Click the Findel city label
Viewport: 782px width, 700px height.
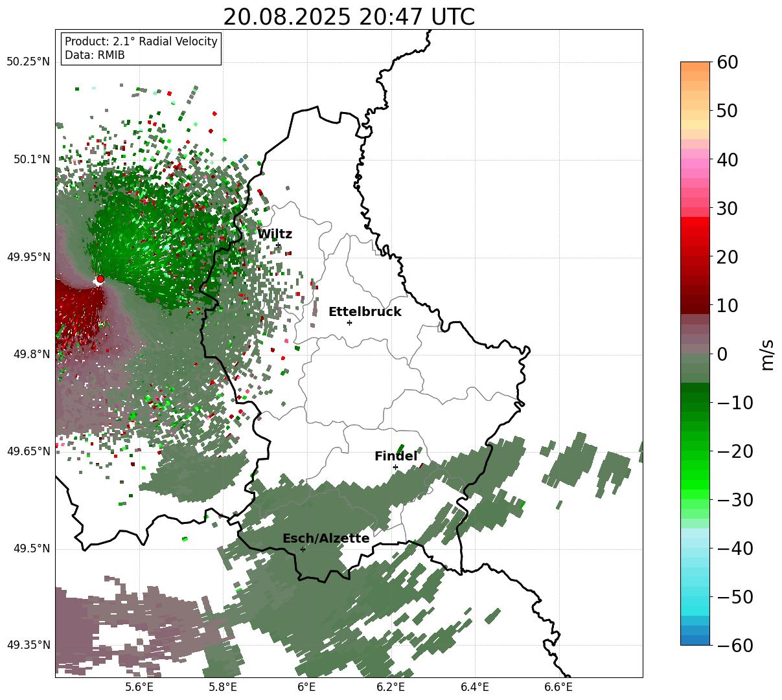pyautogui.click(x=396, y=457)
